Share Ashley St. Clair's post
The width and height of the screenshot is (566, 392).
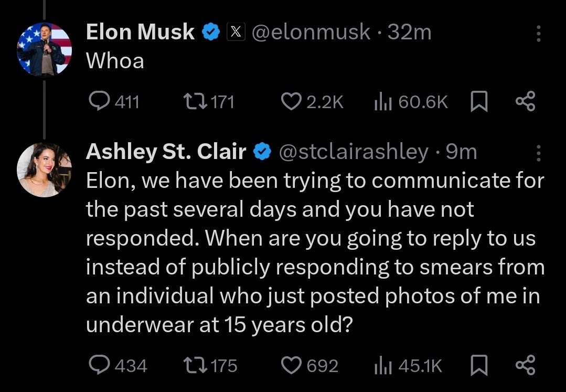526,365
